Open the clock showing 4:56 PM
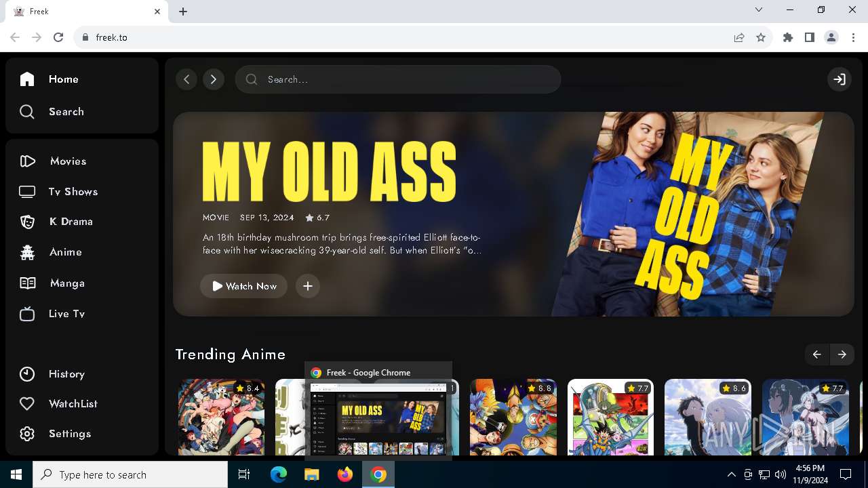The image size is (868, 488). (810, 474)
